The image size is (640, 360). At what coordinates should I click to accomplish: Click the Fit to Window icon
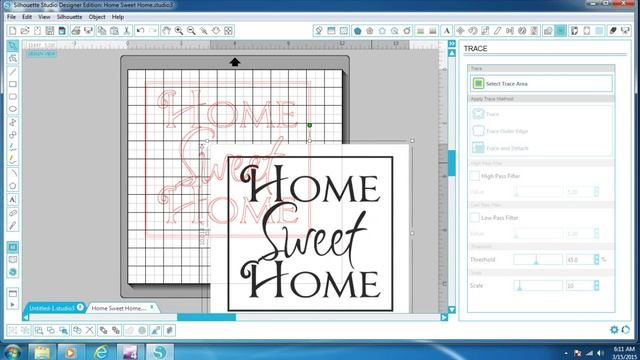coord(229,31)
